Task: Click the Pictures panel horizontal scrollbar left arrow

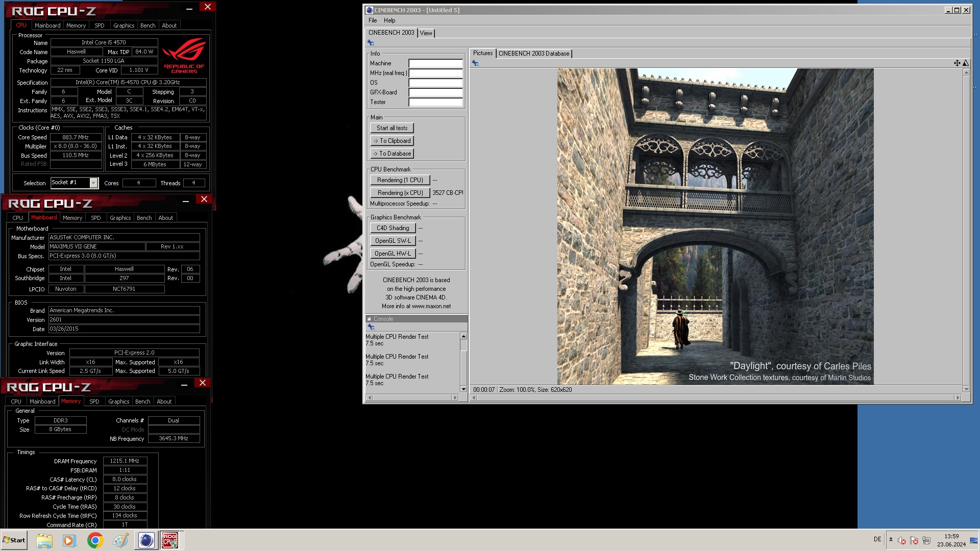Action: coord(474,398)
